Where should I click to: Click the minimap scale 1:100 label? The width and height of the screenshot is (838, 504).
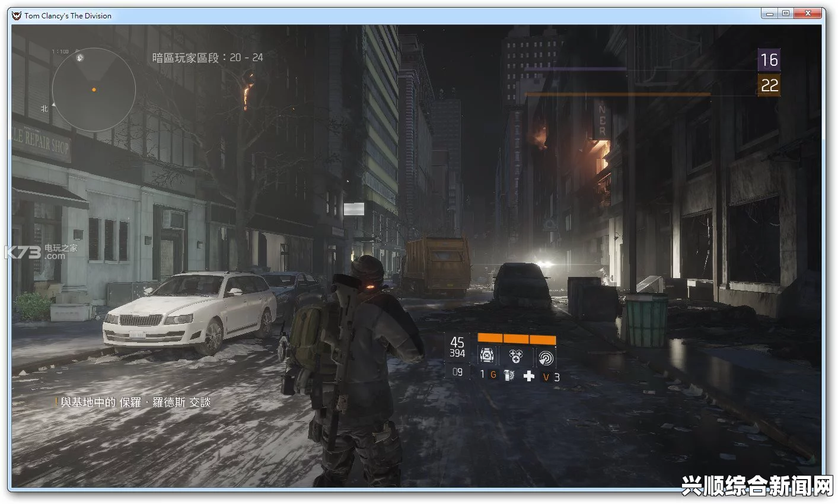(60, 52)
